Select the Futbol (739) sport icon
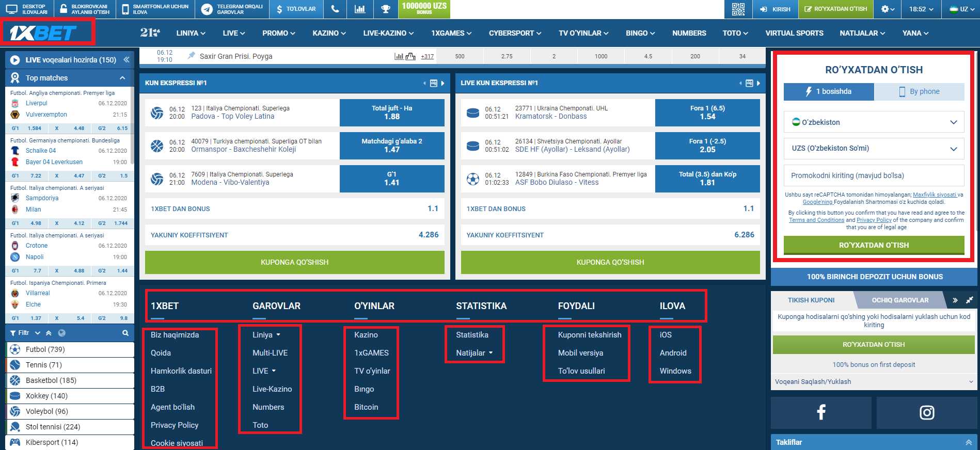Image resolution: width=980 pixels, height=450 pixels. [15, 349]
